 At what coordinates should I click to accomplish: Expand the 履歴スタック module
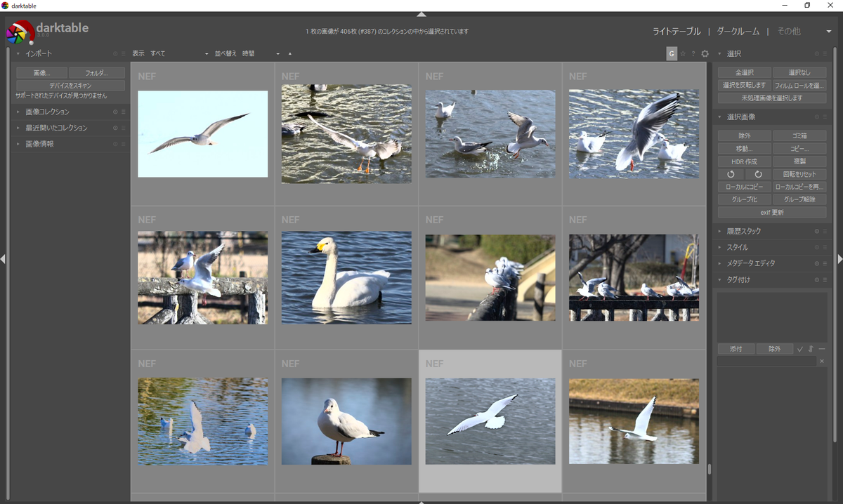(x=720, y=231)
